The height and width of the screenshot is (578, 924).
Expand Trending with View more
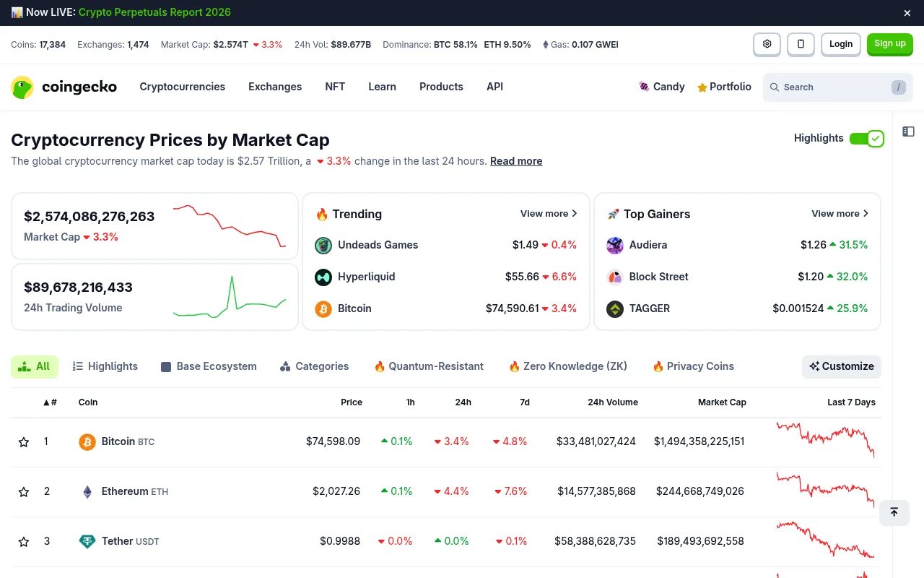[x=549, y=213]
